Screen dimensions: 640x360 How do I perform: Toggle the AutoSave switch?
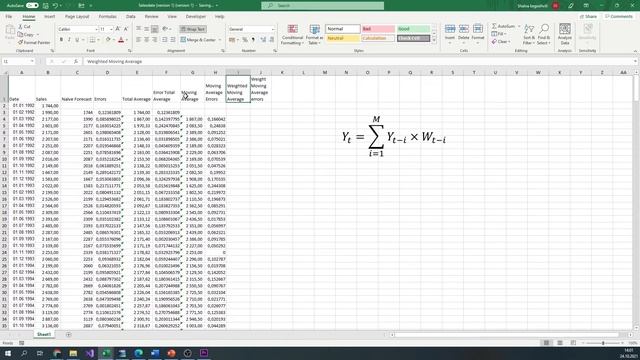coord(32,6)
